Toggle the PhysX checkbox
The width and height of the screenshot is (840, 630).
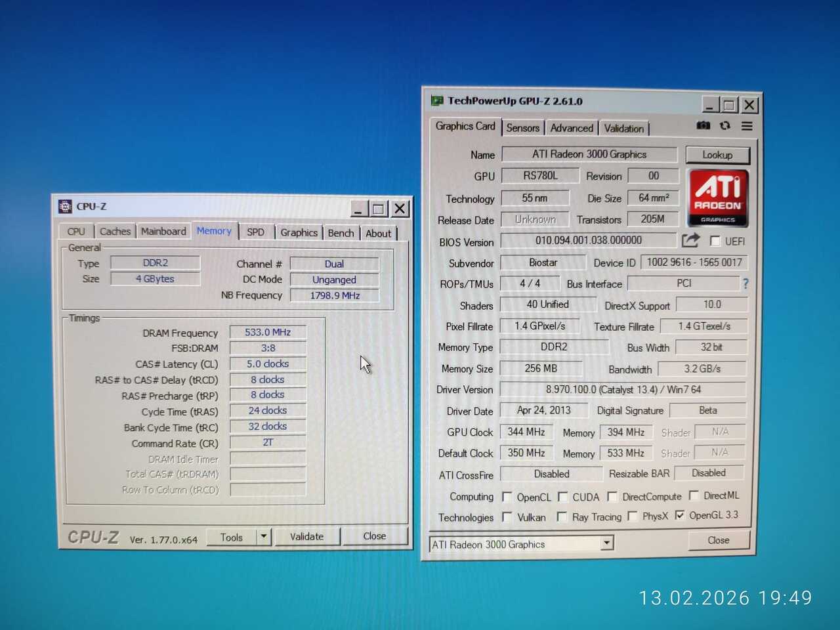tap(632, 516)
